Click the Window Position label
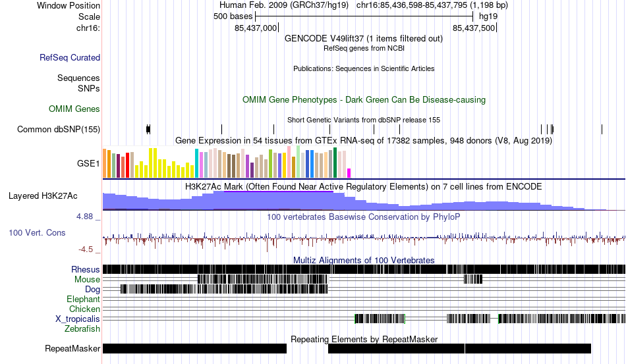 tap(69, 5)
